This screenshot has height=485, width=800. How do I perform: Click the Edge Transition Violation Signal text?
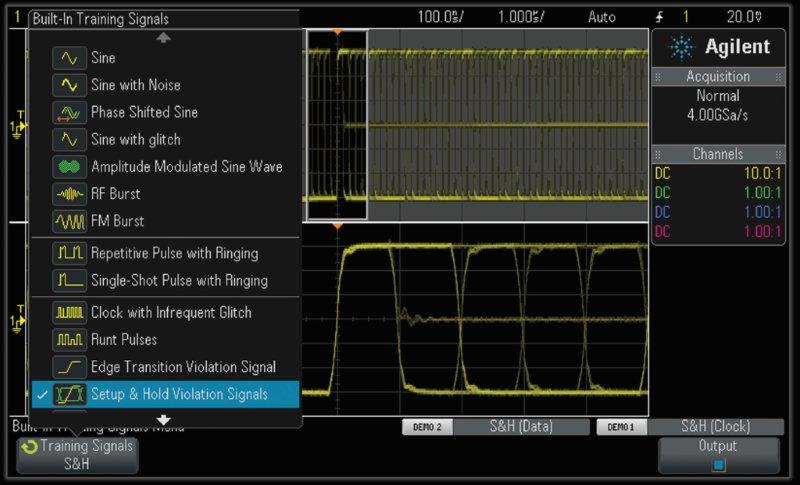[183, 367]
